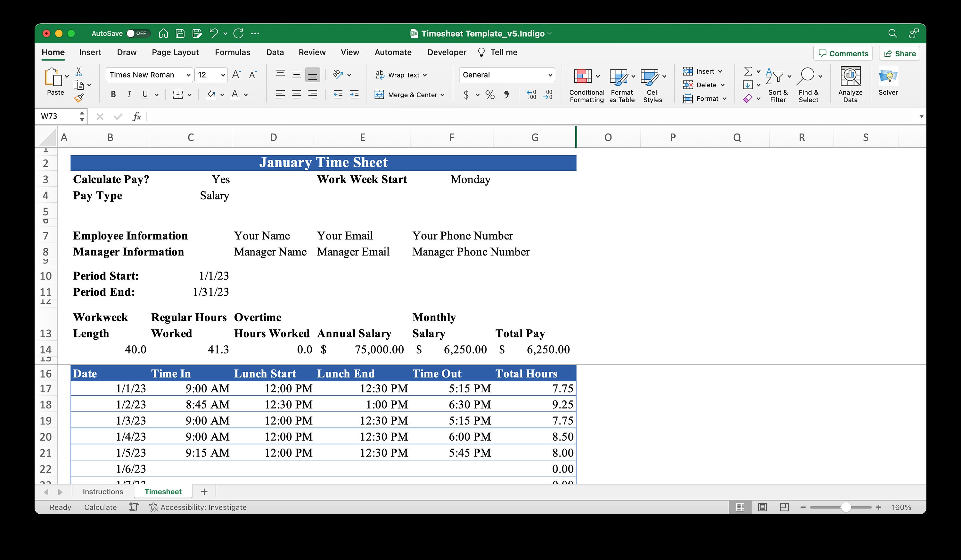
Task: Apply italic formatting
Action: pos(129,94)
